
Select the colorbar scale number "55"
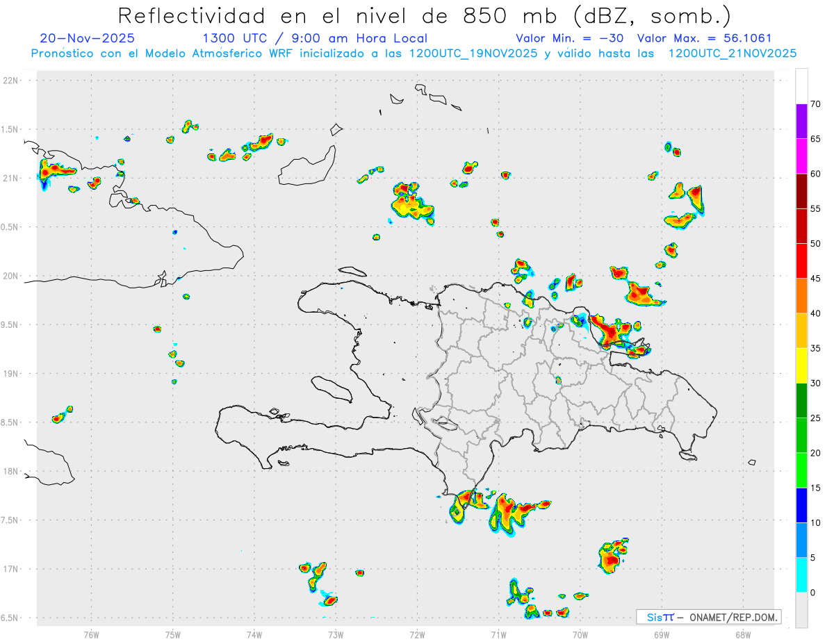815,208
